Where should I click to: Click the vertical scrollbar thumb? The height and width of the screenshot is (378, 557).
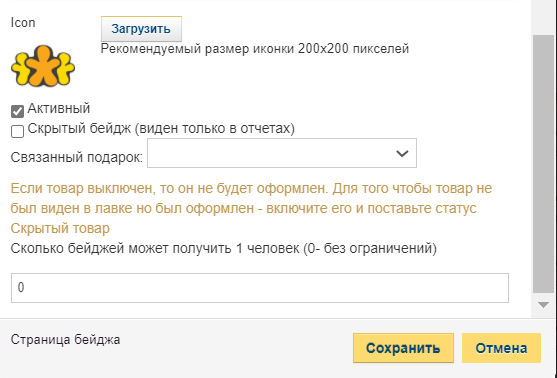click(544, 164)
